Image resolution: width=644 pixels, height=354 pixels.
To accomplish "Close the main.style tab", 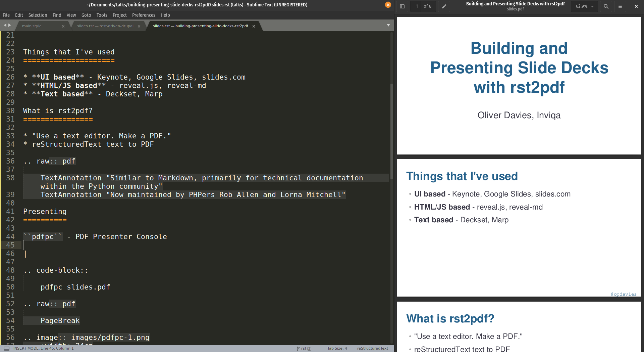I will 63,26.
